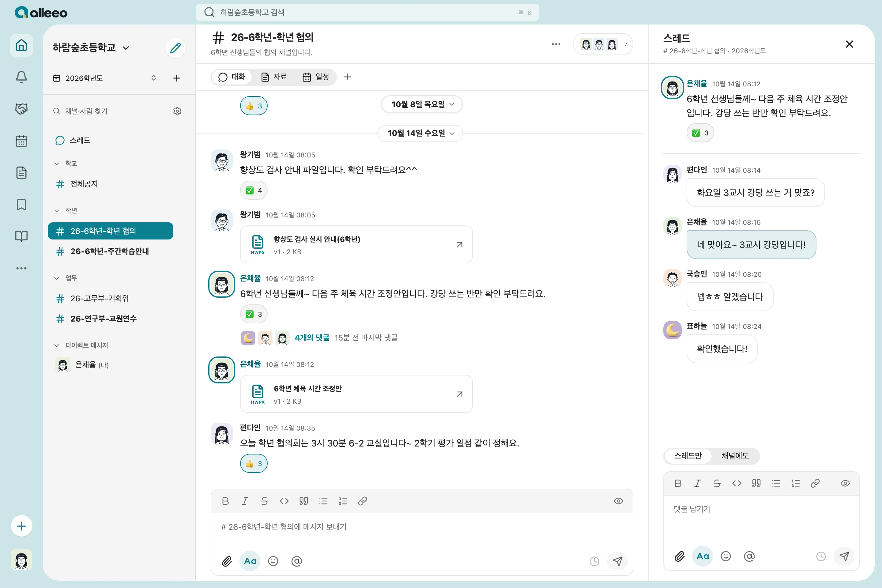The image size is (882, 588).
Task: Open the home icon in left rail
Action: tap(21, 45)
